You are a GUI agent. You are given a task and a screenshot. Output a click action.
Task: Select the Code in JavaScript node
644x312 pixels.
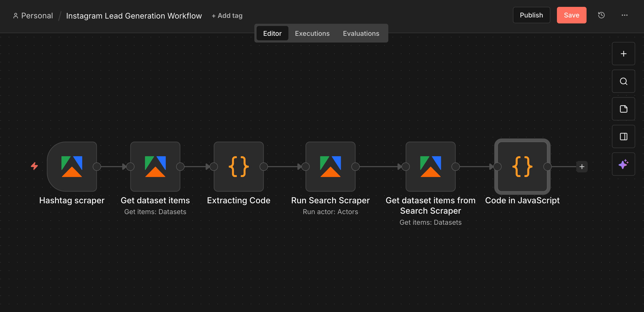tap(522, 167)
